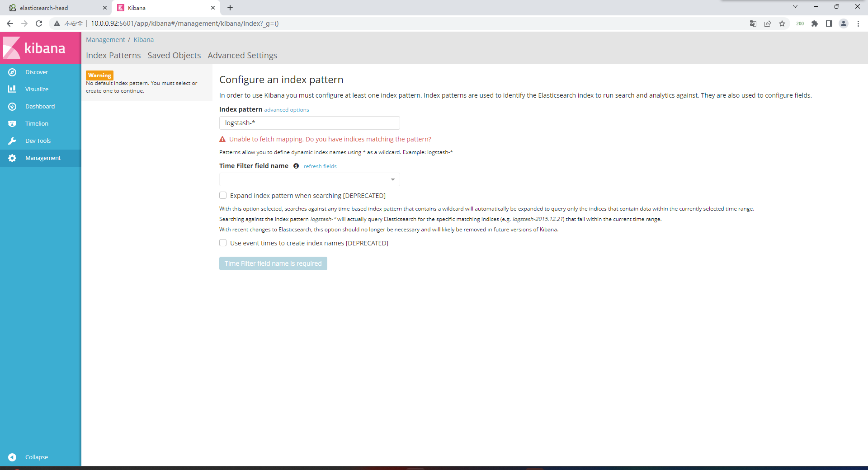This screenshot has width=868, height=470.
Task: Open a new browser tab
Action: 230,8
